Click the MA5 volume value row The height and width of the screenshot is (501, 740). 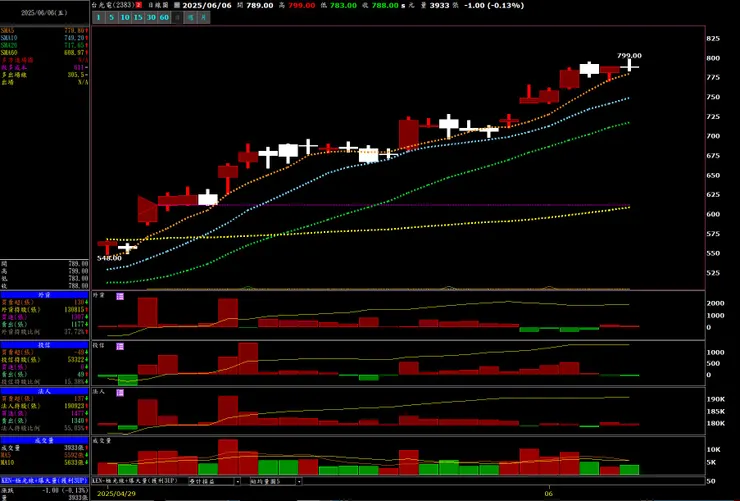pos(44,455)
